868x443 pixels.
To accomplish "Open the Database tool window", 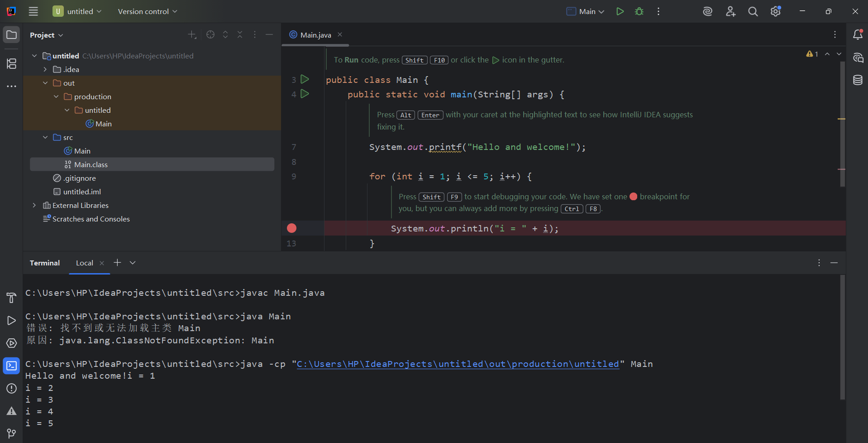I will (x=858, y=80).
